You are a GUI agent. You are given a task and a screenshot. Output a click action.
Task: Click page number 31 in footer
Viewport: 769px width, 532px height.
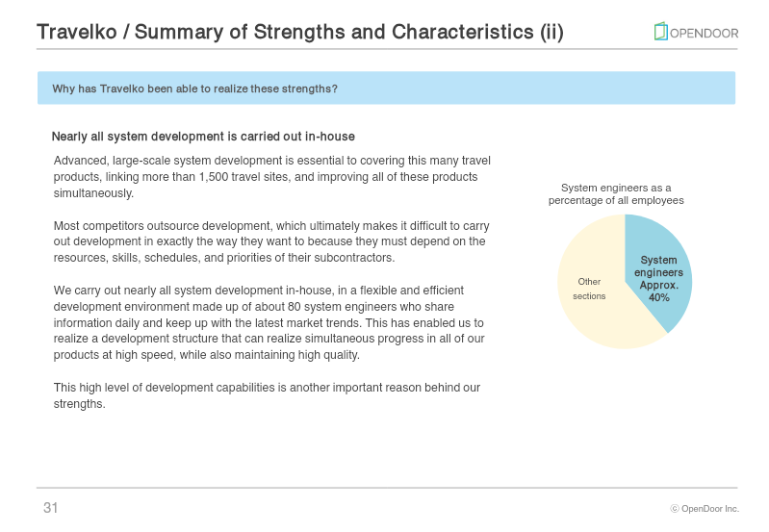(x=50, y=508)
